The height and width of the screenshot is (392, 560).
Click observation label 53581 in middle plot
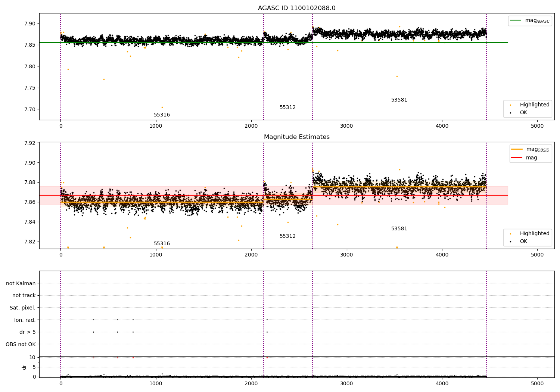(x=399, y=229)
